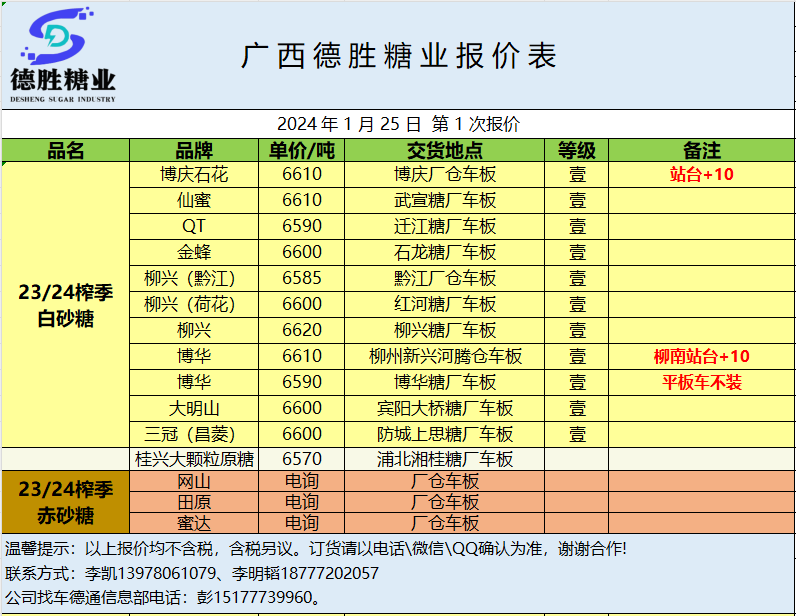This screenshot has height=616, width=796.
Task: Select the red remark 柳南站台+10
Action: (x=701, y=356)
